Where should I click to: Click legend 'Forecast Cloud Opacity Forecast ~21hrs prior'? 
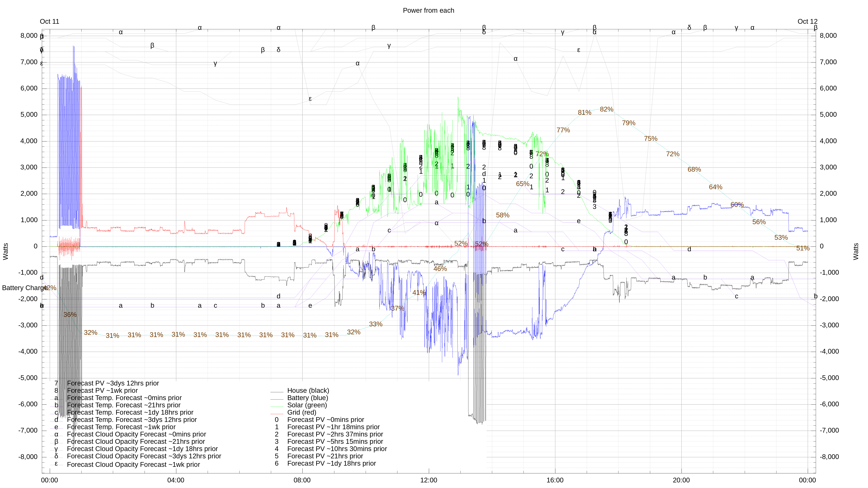click(136, 442)
